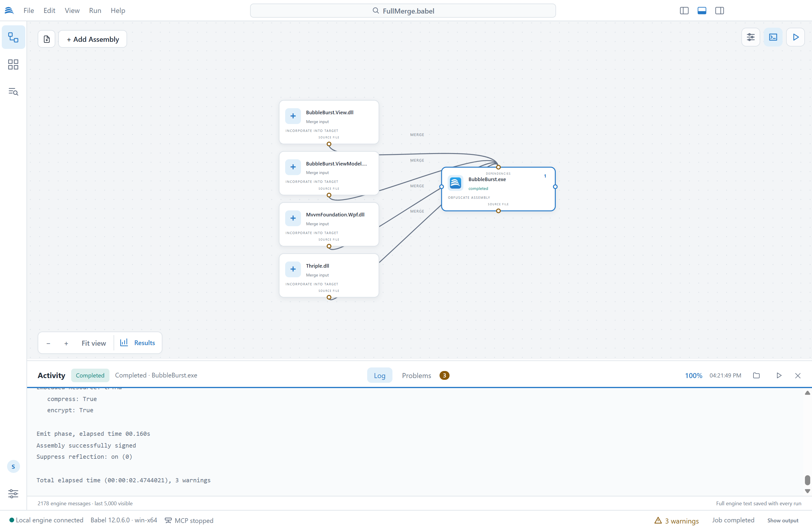
Task: Click the log panel scrollbar thumb
Action: click(807, 480)
